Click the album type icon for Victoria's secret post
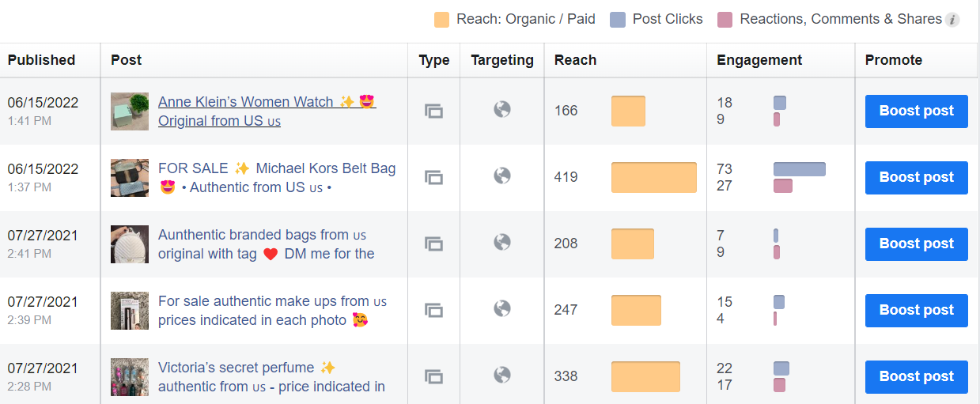 (433, 376)
